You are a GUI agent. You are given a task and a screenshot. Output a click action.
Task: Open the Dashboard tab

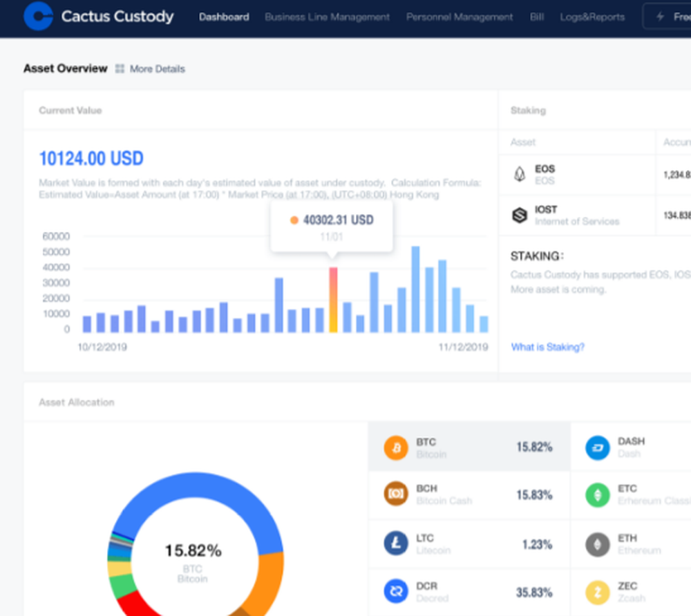point(224,17)
